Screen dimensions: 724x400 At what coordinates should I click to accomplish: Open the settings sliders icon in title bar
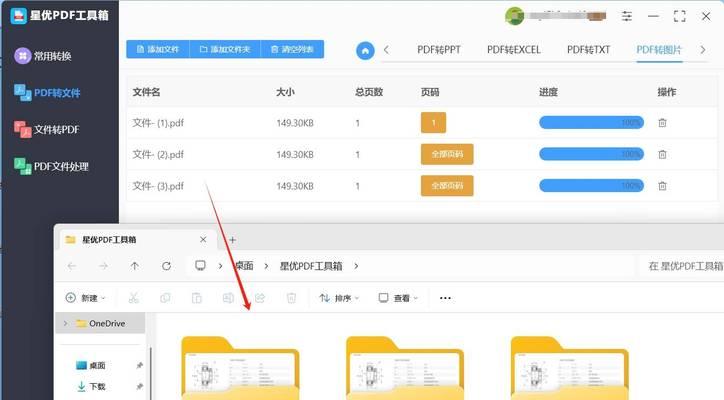point(627,17)
